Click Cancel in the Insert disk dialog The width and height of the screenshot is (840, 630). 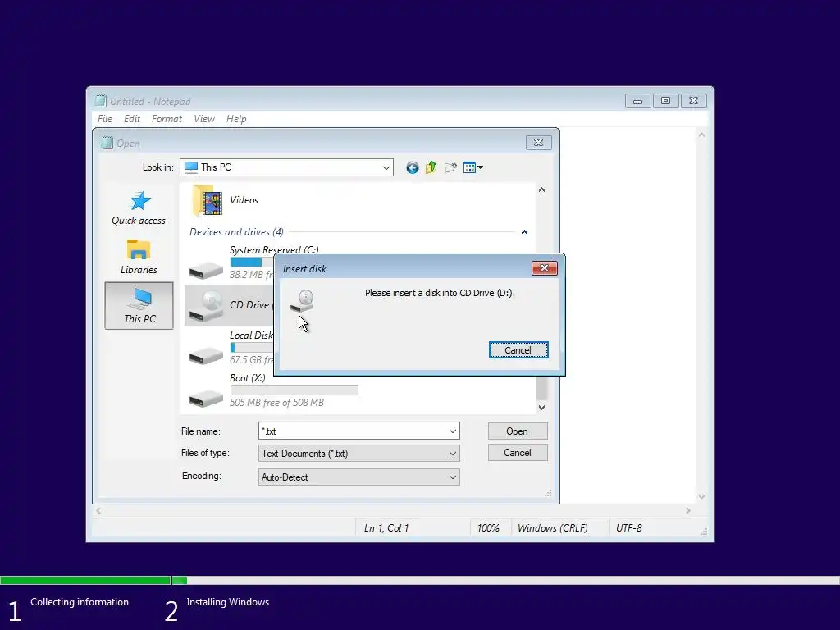tap(518, 350)
